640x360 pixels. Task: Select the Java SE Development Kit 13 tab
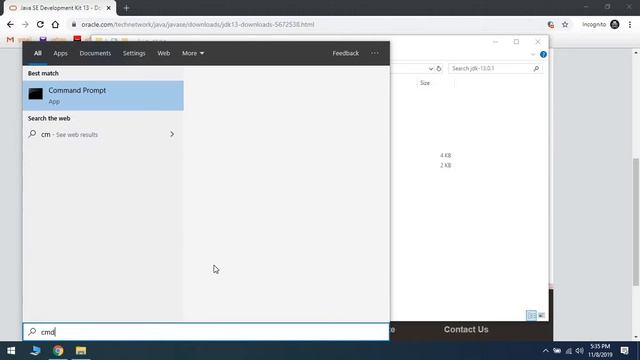point(60,8)
